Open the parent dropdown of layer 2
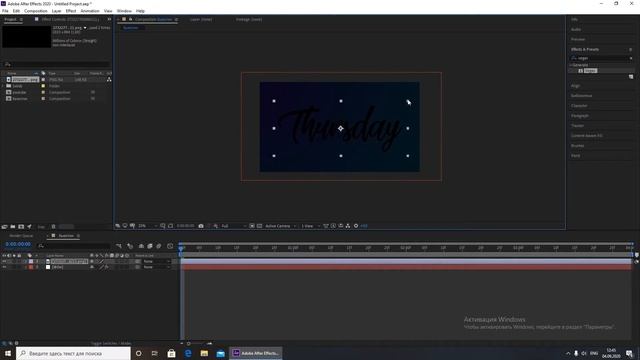This screenshot has width=640, height=360. click(x=156, y=267)
